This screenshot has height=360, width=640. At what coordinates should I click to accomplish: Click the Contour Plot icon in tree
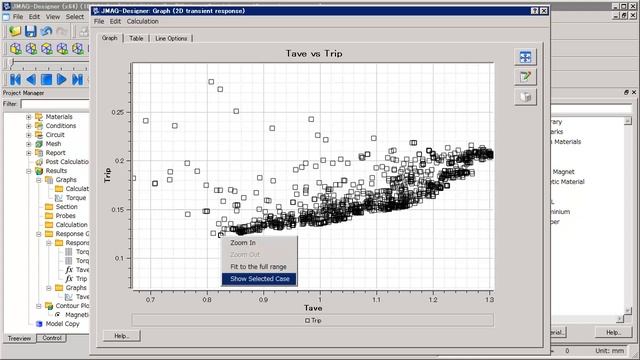[x=49, y=306]
